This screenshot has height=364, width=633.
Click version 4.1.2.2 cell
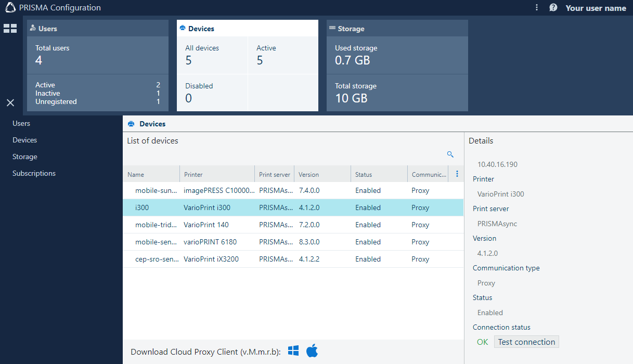pos(309,259)
